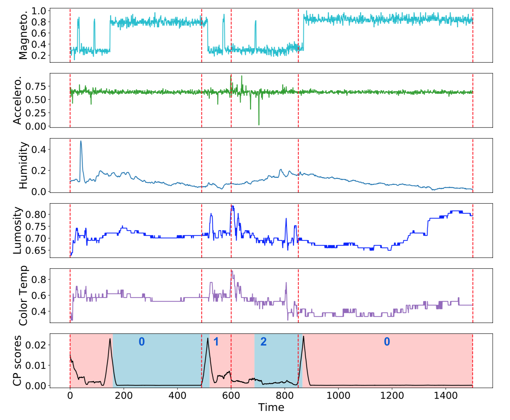This screenshot has width=510, height=420.
Task: Click the '0.65' tick on the Lumosity axis
Action: click(x=36, y=250)
